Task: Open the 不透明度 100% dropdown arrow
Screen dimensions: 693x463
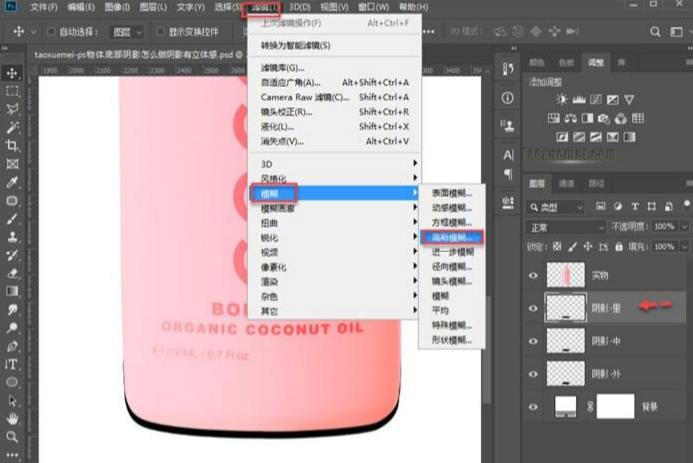Action: point(684,227)
